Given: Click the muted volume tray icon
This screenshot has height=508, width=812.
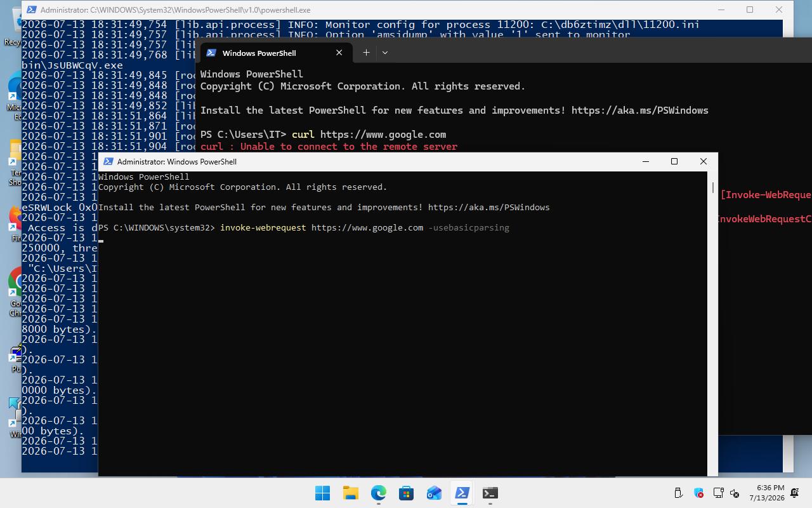Looking at the screenshot, I should 735,493.
